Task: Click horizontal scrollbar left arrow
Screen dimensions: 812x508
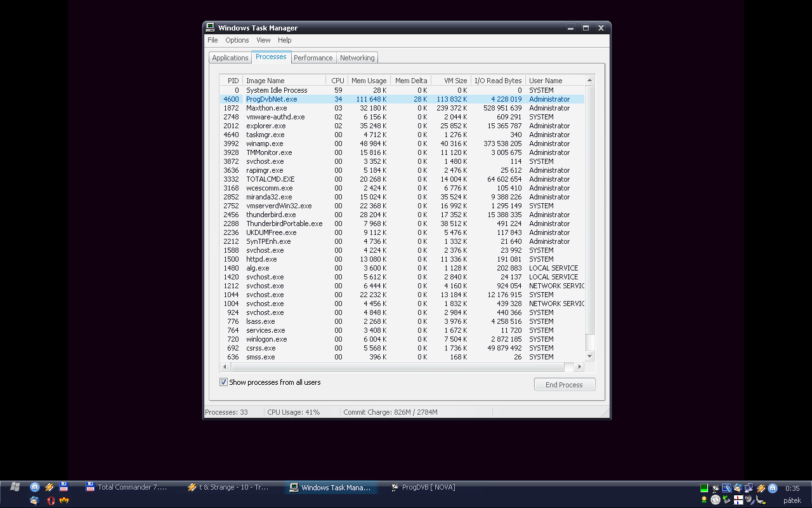Action: click(224, 367)
